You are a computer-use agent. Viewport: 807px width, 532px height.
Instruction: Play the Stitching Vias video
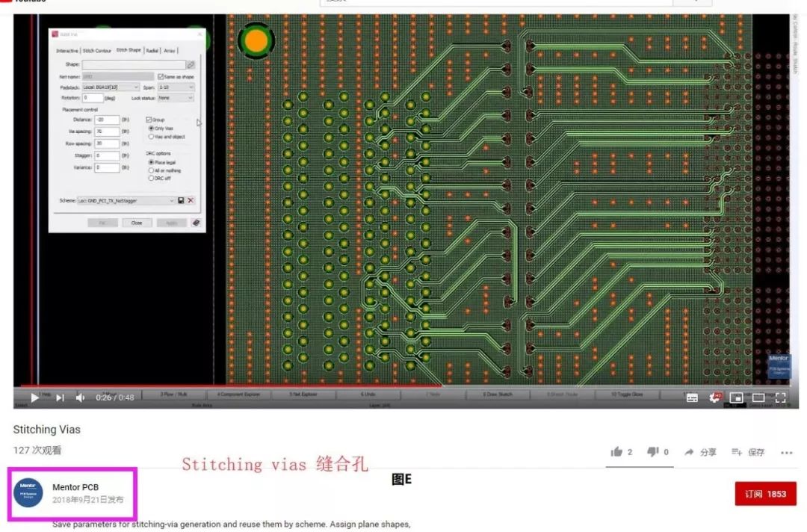(x=34, y=398)
